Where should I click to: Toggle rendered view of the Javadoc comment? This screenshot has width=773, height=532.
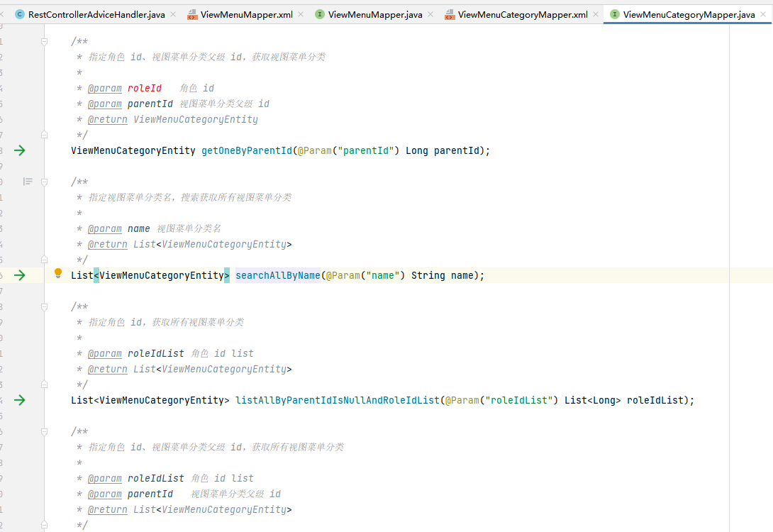pyautogui.click(x=27, y=182)
